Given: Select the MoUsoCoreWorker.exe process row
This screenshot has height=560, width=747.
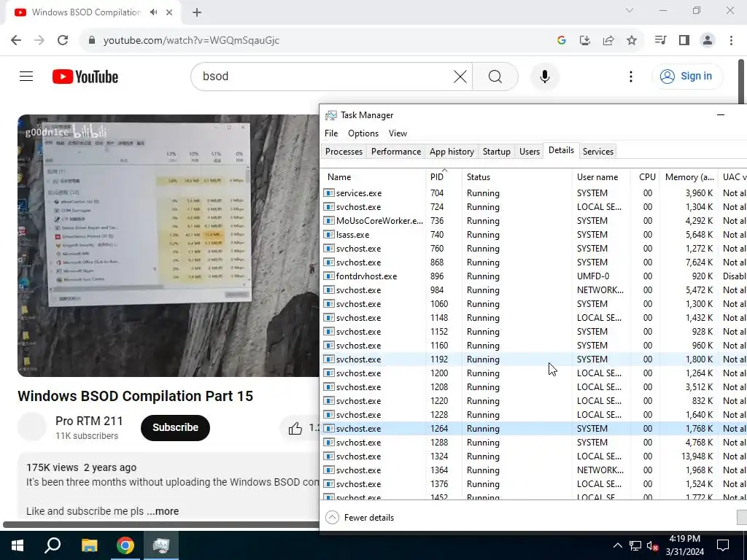Looking at the screenshot, I should click(535, 221).
